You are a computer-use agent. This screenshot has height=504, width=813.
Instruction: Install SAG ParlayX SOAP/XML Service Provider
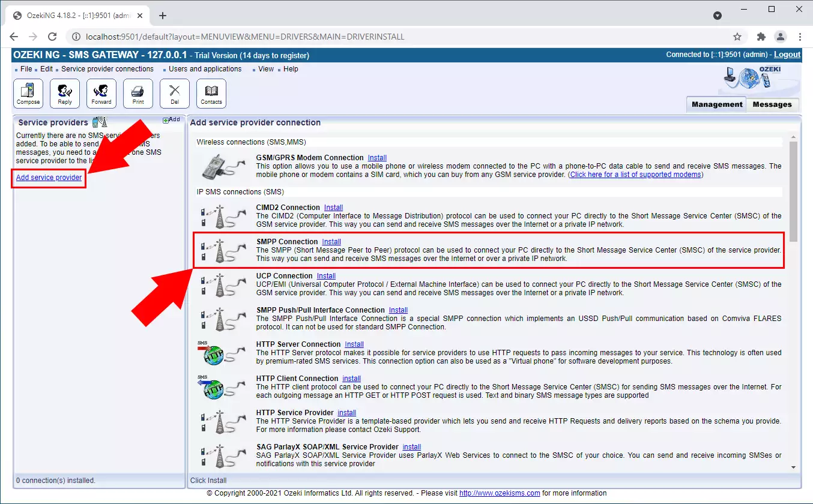click(411, 447)
